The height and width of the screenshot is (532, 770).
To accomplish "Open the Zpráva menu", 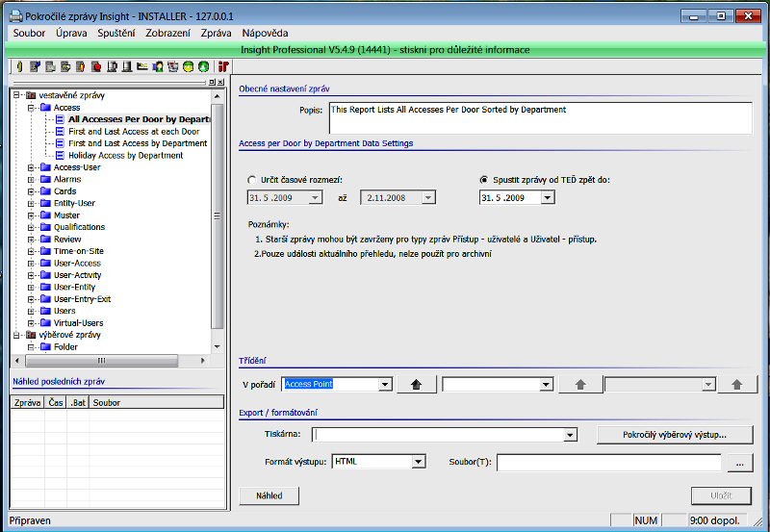I will pos(216,33).
